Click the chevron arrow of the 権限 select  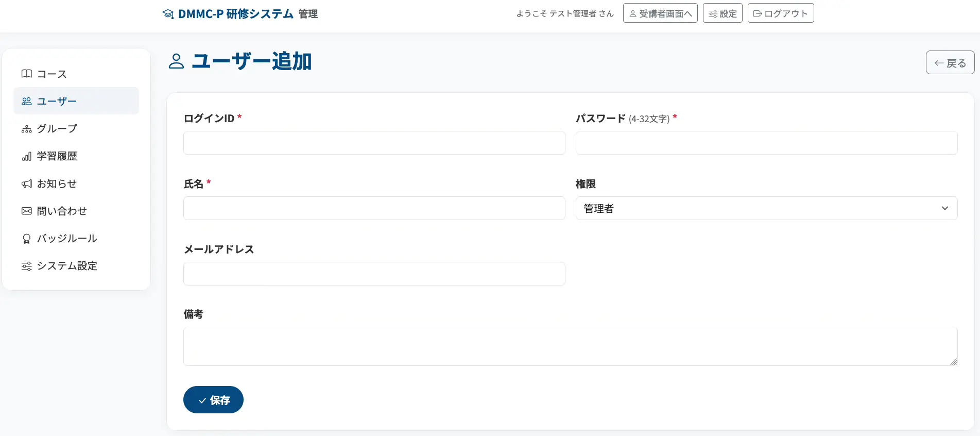click(945, 208)
